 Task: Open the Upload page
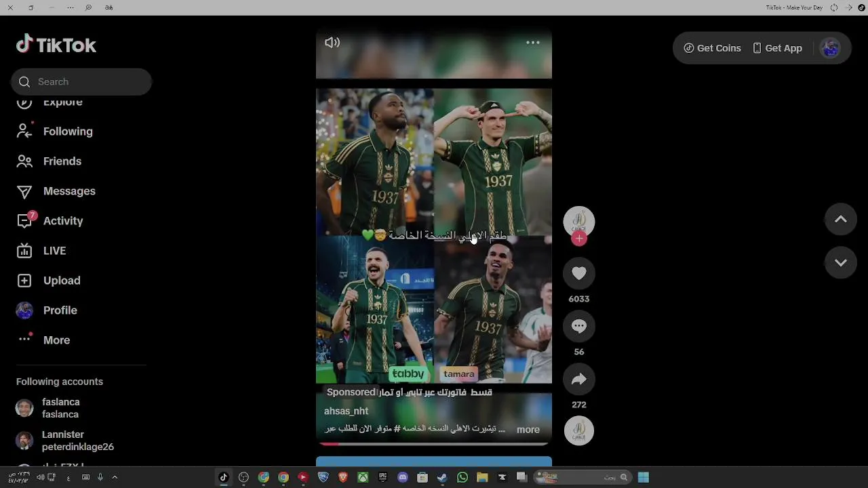click(x=62, y=281)
